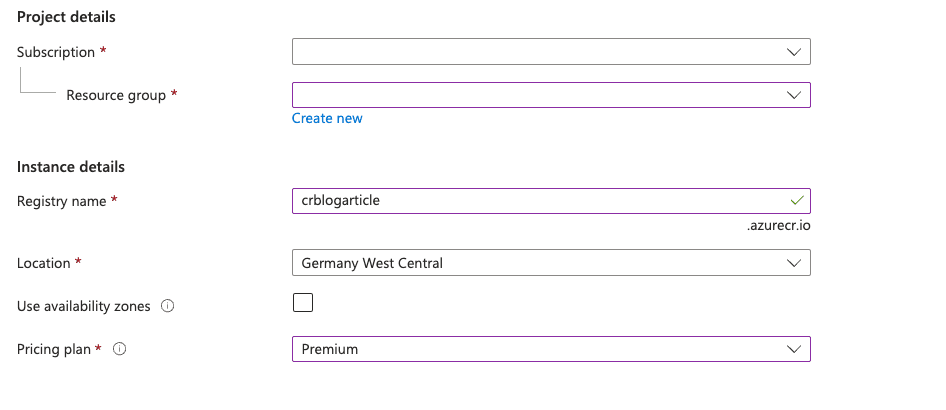Click the Subscription field label
The height and width of the screenshot is (410, 946).
pos(56,52)
